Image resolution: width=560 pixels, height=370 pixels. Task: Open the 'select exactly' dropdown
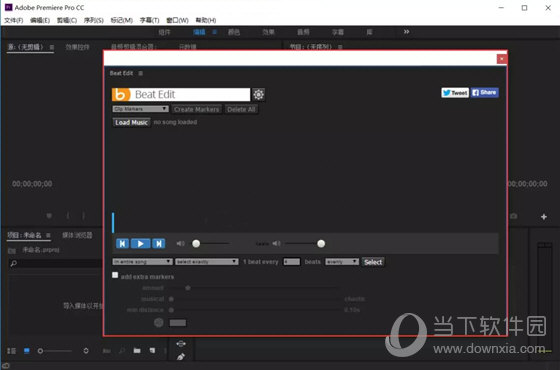tap(207, 262)
